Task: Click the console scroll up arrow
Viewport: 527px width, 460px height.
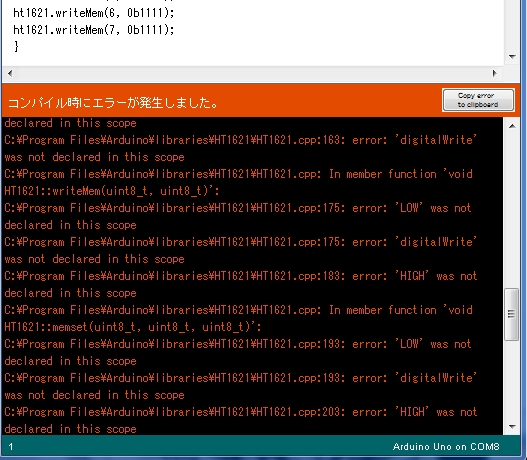Action: (512, 126)
